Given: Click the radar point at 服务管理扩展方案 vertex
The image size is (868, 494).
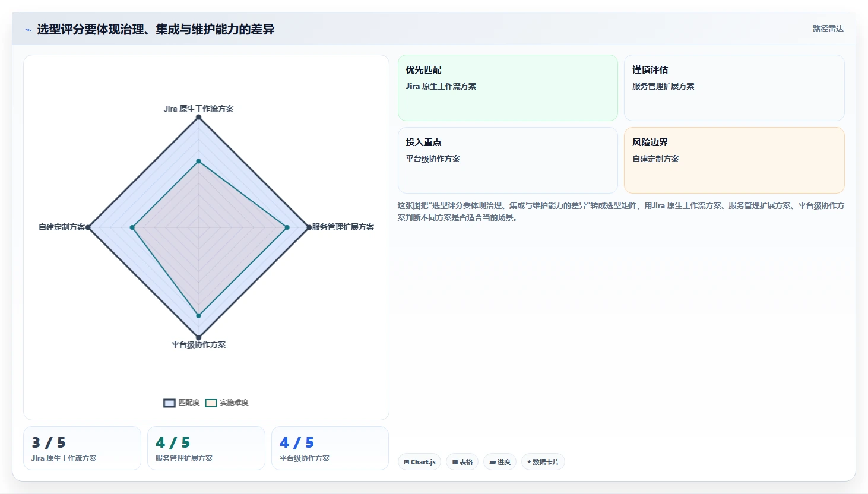Looking at the screenshot, I should click(x=309, y=227).
